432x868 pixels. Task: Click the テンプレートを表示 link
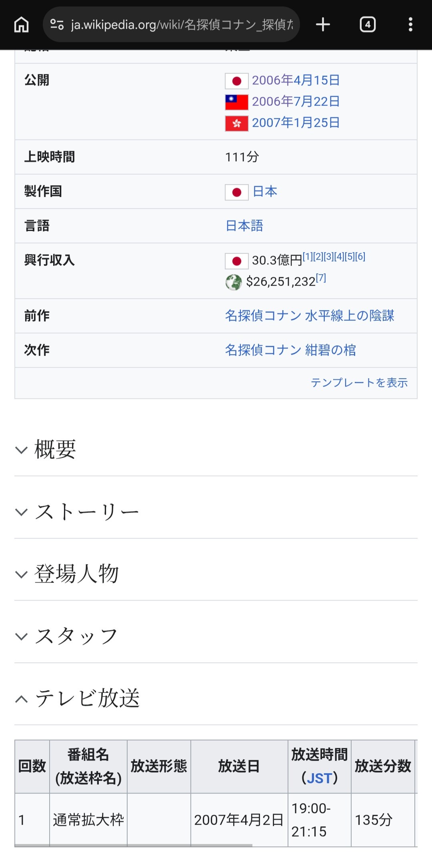click(x=359, y=383)
